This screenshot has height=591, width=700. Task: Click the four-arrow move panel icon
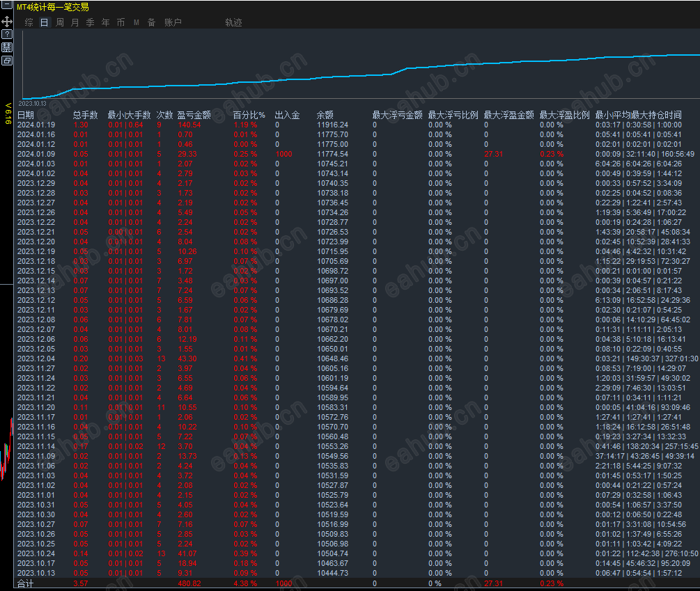click(7, 21)
